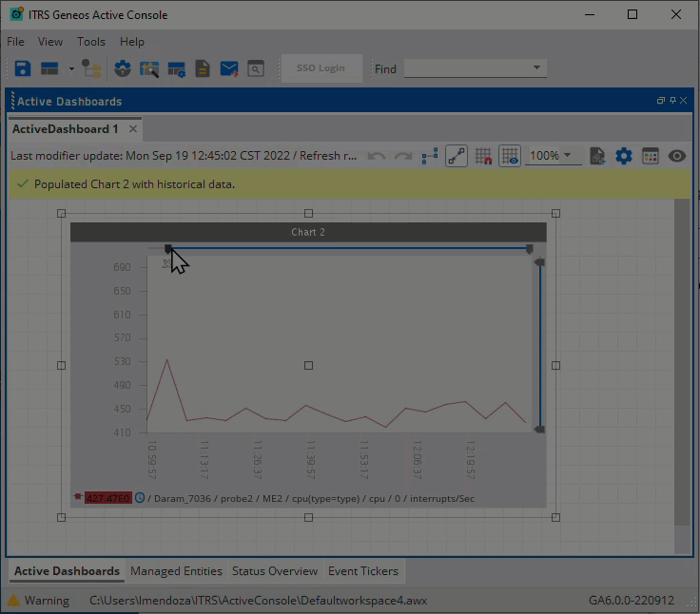Toggle grid visibility button

510,156
